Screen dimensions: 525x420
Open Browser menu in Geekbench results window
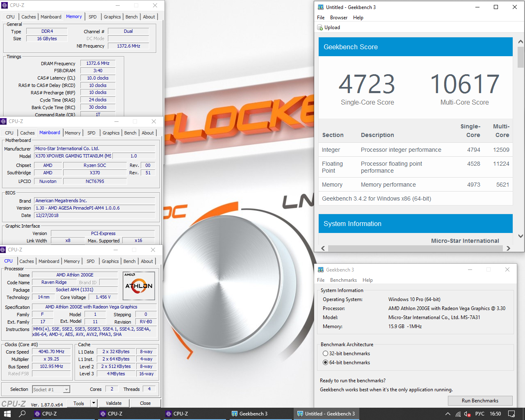(339, 18)
